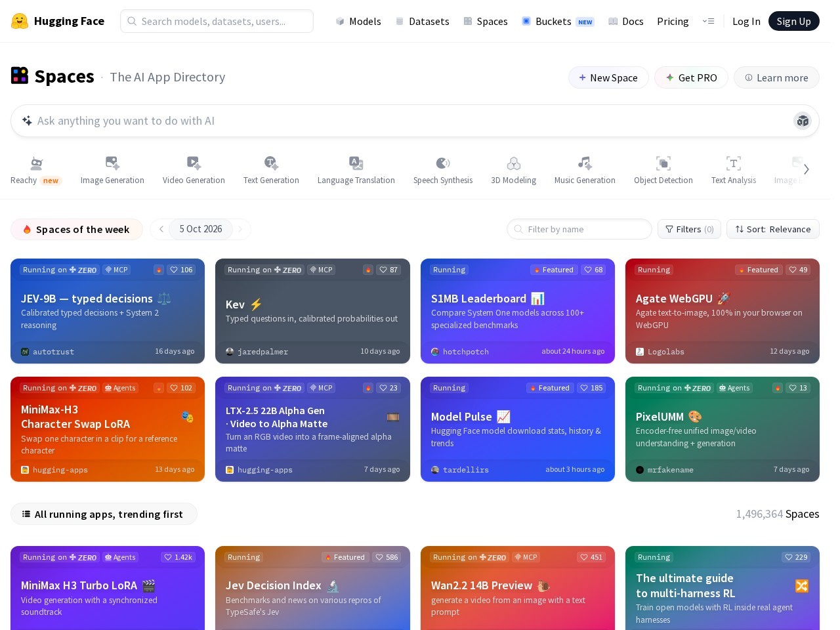Viewport: 840px width, 630px height.
Task: Expand the navigation overflow menu
Action: 708,21
